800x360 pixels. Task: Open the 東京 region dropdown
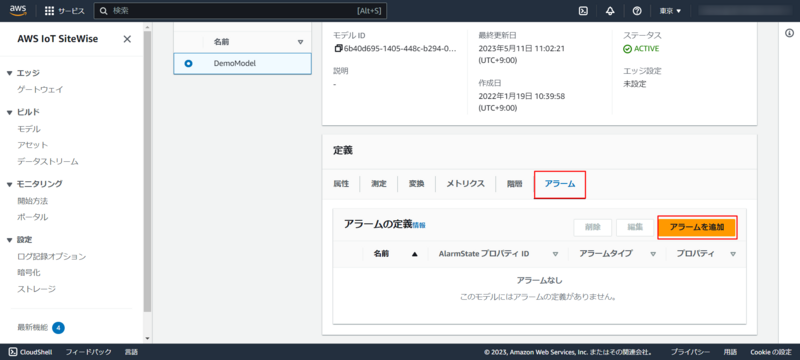(670, 11)
